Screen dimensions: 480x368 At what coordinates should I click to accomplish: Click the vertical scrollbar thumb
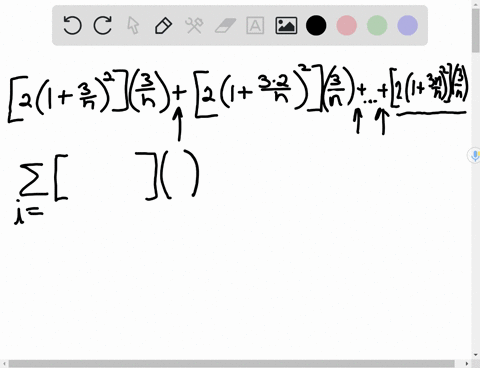pyautogui.click(x=476, y=31)
